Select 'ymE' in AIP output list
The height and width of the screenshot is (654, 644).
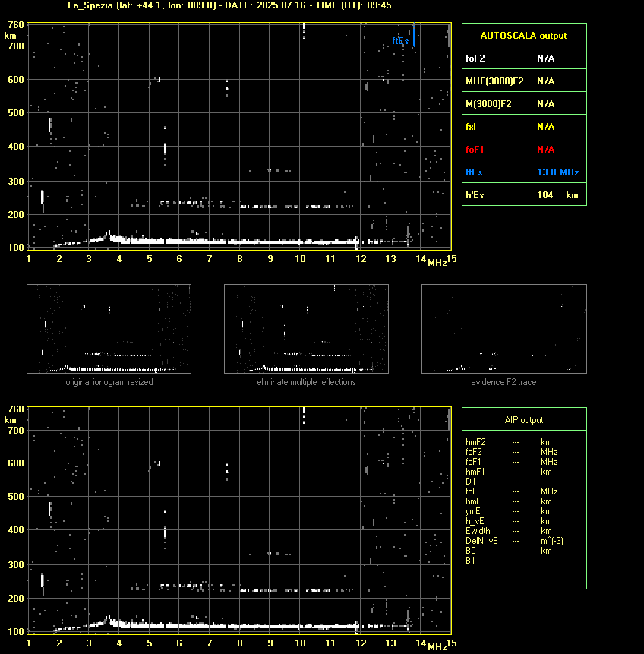point(473,511)
